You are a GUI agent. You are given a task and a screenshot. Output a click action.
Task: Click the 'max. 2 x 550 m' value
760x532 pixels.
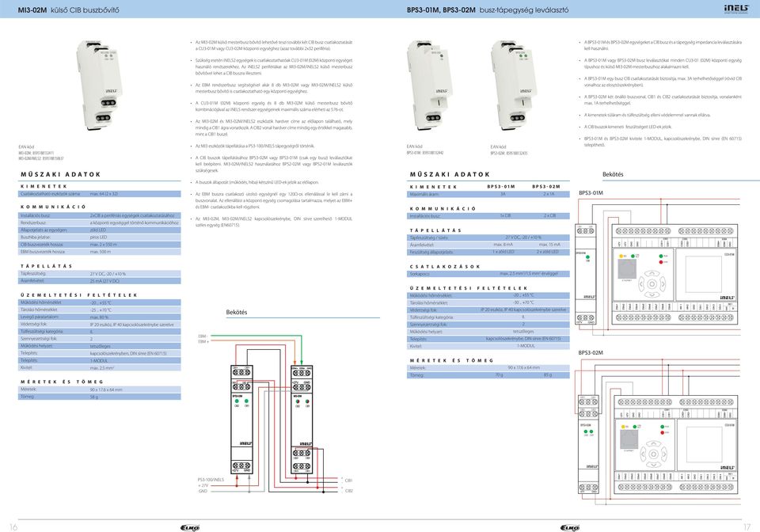tap(103, 245)
